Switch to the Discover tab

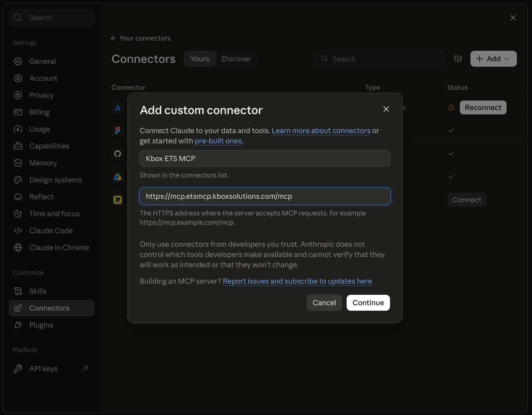point(236,59)
